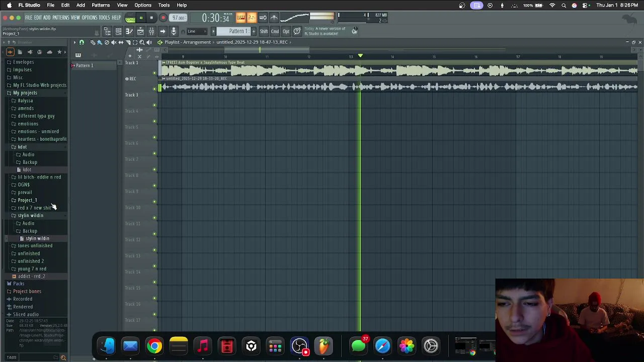The height and width of the screenshot is (362, 644).
Task: Mute Track 5 with its green light
Action: click(154, 137)
